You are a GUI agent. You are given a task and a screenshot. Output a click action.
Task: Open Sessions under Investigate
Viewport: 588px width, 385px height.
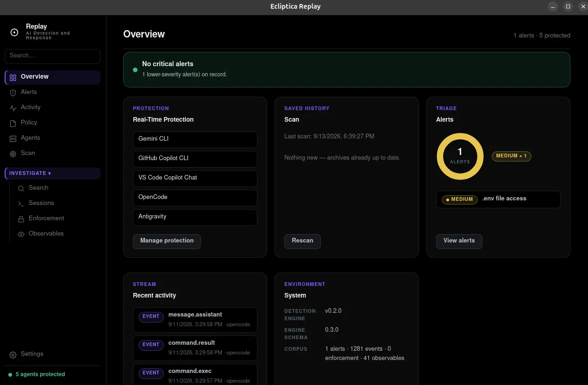coord(56,203)
